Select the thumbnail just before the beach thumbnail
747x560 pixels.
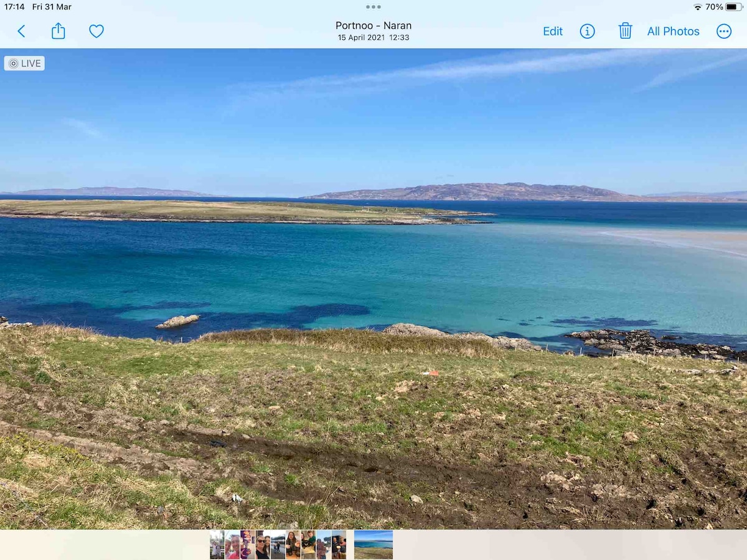(x=339, y=544)
